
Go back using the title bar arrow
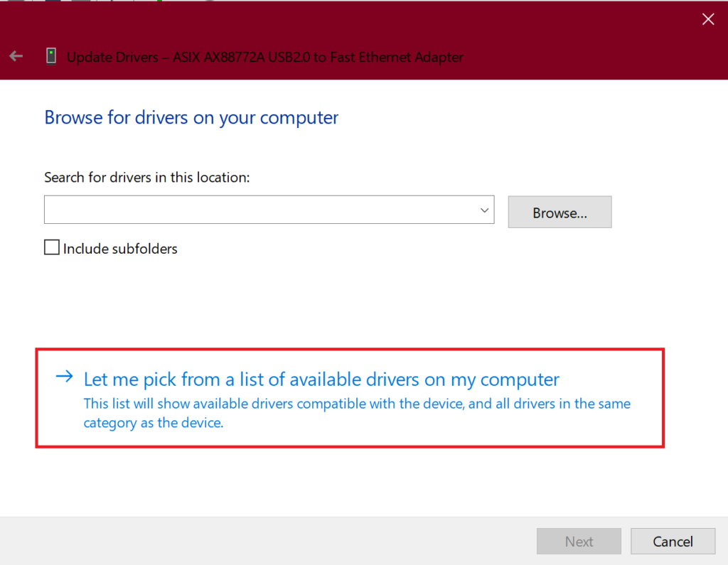point(16,56)
